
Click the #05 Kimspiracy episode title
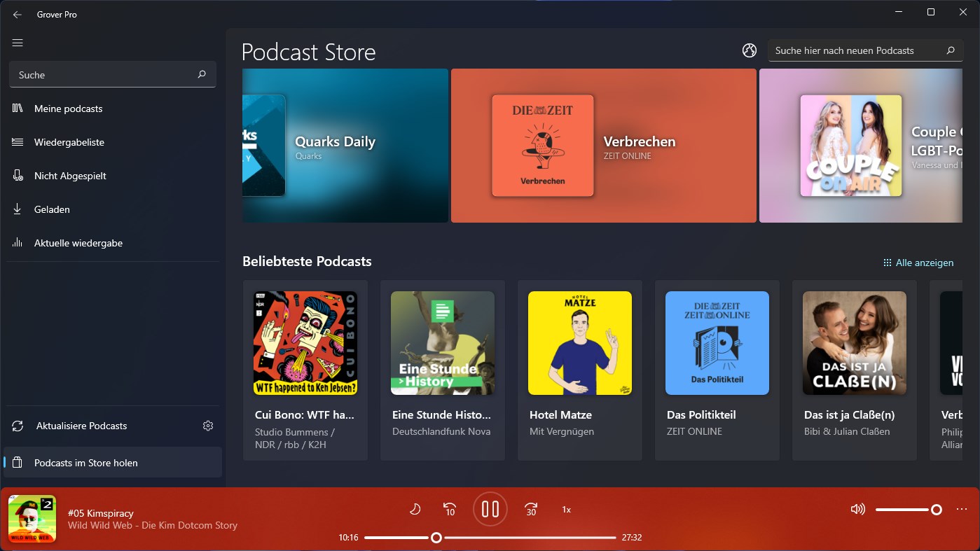click(x=101, y=513)
